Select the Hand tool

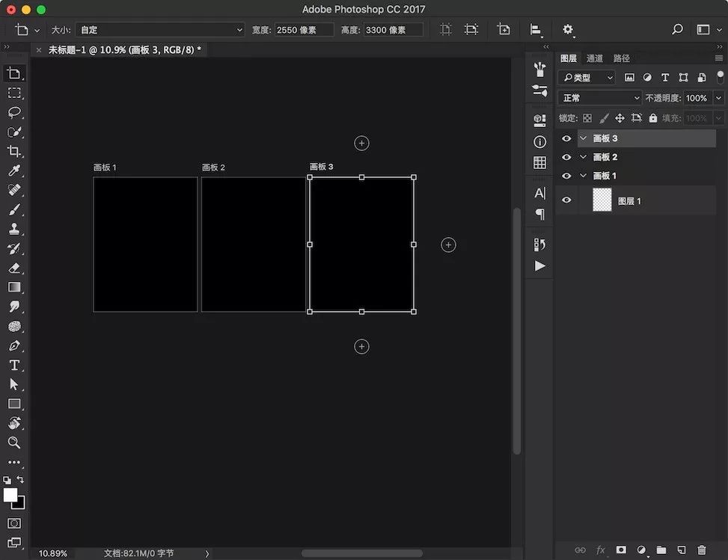coord(14,423)
